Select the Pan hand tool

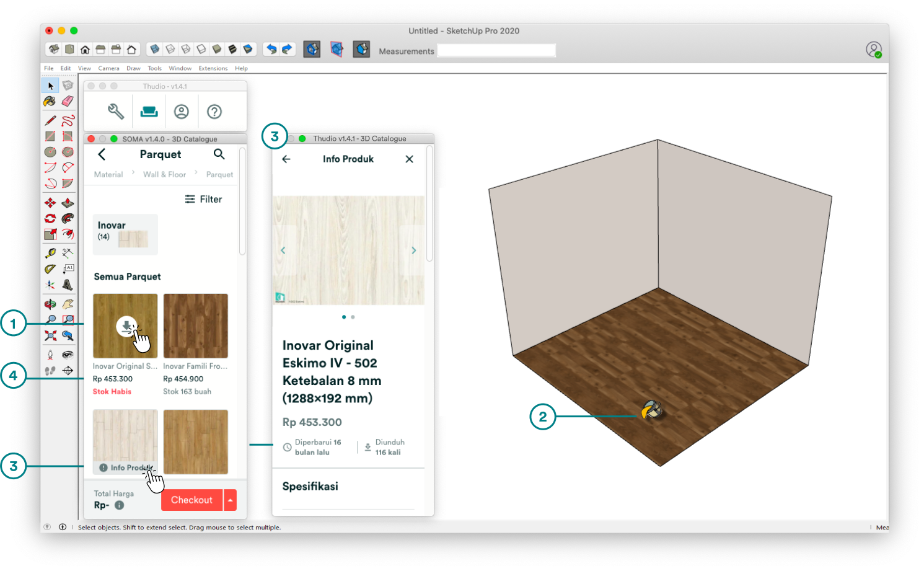pos(68,304)
